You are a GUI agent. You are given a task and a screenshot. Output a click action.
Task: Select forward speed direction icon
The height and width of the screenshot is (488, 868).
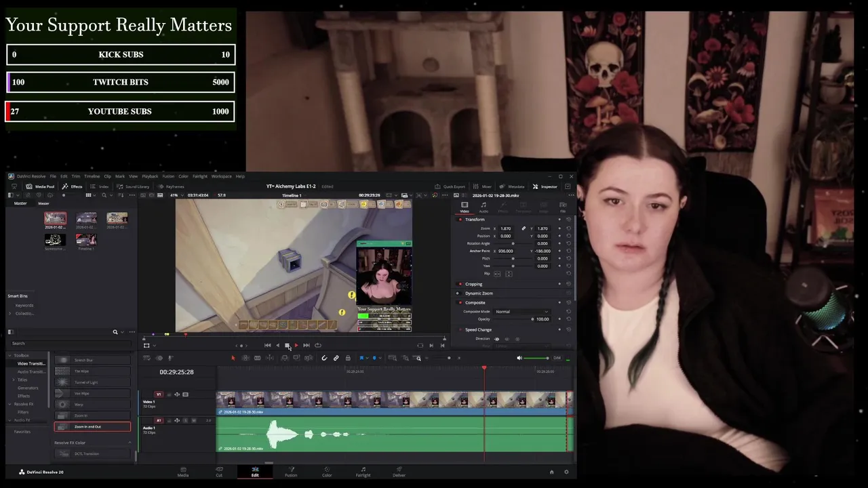[496, 339]
